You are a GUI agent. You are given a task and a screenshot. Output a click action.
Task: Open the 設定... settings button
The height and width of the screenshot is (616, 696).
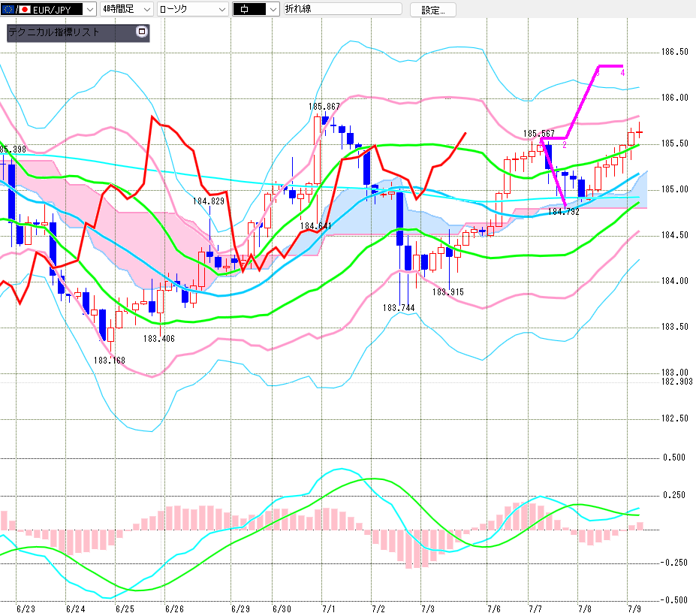pos(432,10)
